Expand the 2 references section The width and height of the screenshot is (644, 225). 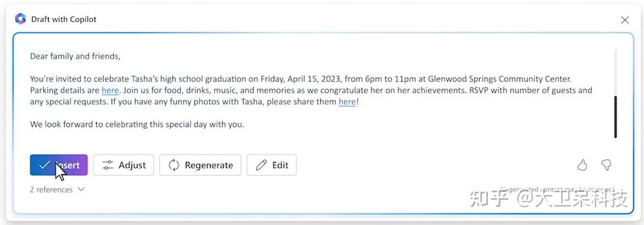pyautogui.click(x=57, y=190)
